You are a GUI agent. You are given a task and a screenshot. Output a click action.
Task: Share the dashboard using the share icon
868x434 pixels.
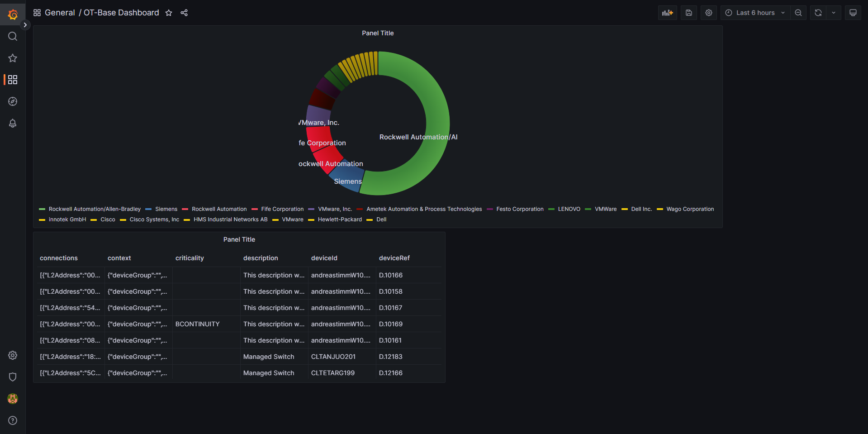pos(184,13)
